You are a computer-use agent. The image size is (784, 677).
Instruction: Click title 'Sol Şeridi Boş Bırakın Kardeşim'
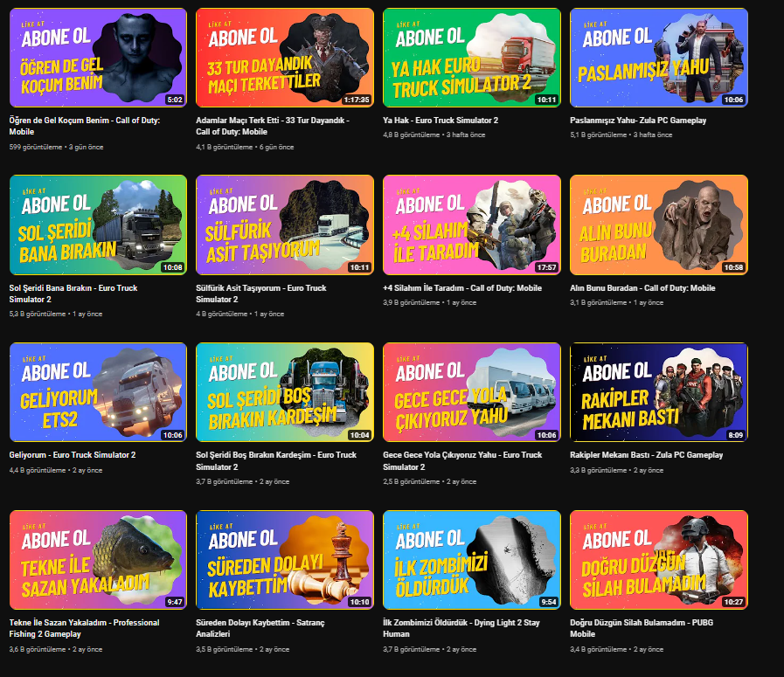point(276,460)
